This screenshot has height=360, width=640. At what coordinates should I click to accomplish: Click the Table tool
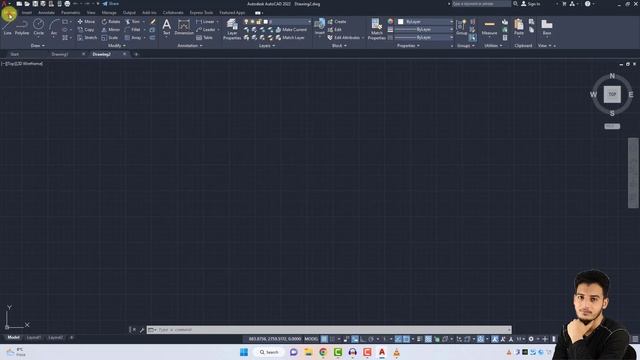click(204, 38)
